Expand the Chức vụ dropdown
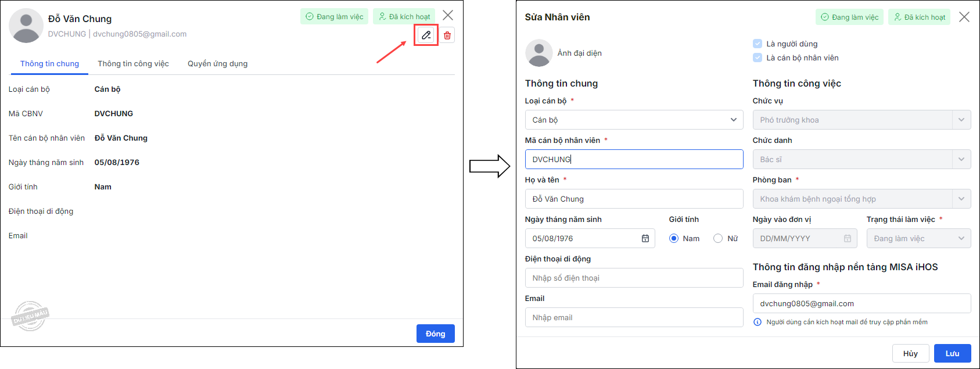This screenshot has width=980, height=369. 862,120
